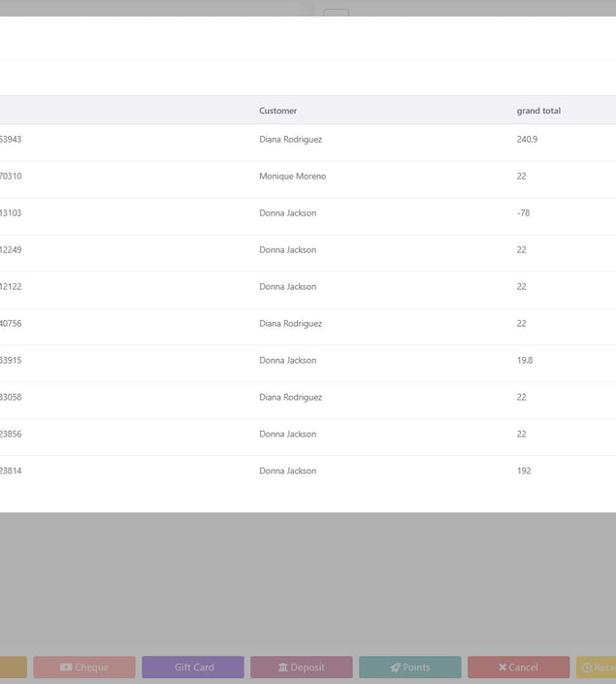Click the X icon on Cancel button
Screen dimensions: 616x684
click(503, 668)
